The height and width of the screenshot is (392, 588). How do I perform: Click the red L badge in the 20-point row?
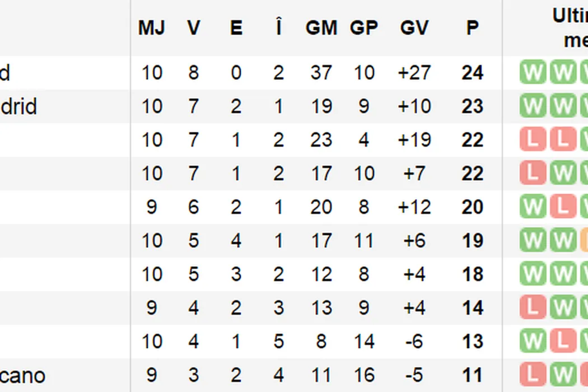562,207
